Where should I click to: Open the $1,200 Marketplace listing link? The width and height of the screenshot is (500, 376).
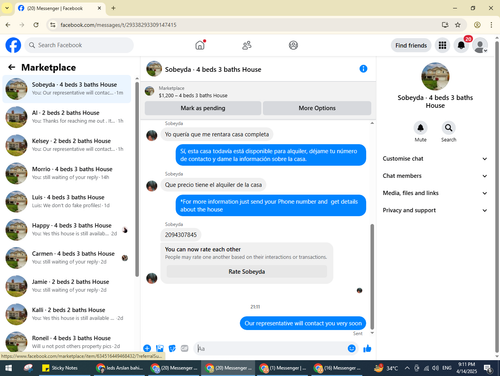tap(193, 96)
